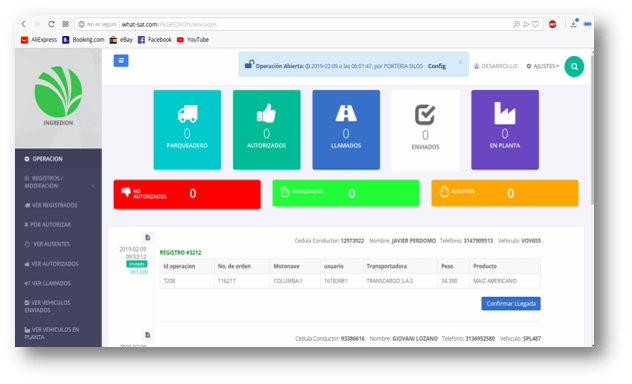Click table cell with operation id 7208
Viewport: 632px width, 384px height.
[187, 281]
